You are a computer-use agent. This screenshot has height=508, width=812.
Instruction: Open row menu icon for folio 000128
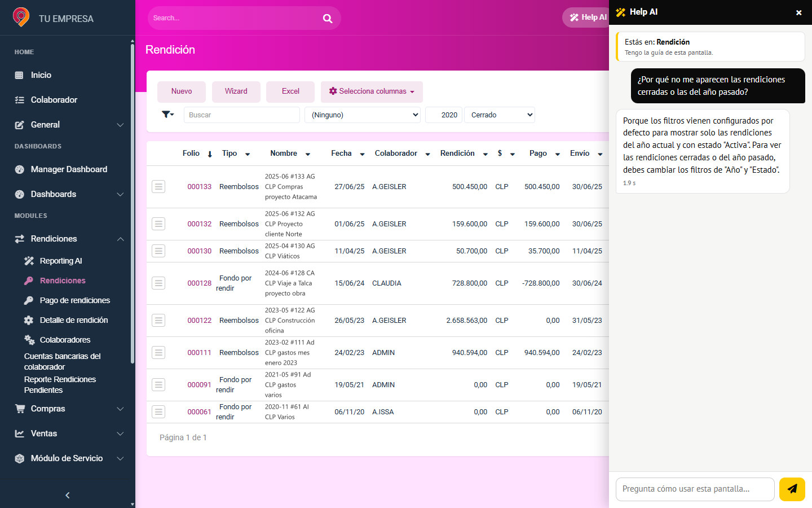(x=158, y=283)
